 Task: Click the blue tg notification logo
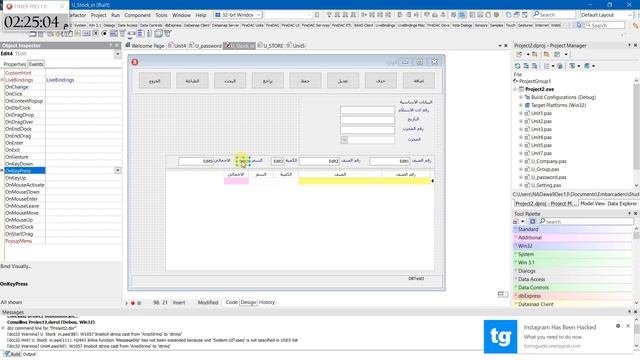click(x=500, y=336)
